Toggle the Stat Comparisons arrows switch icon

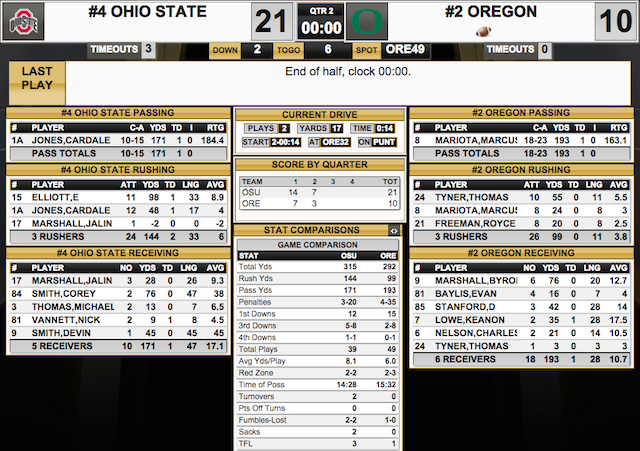coord(394,231)
